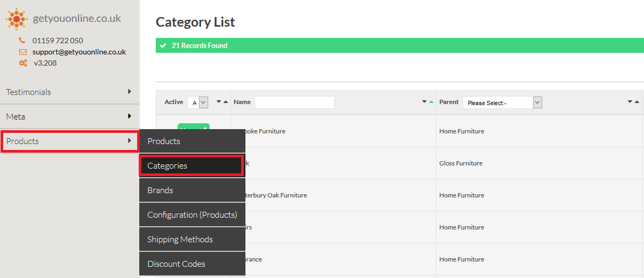Select Categories in Products submenu

[x=192, y=166]
